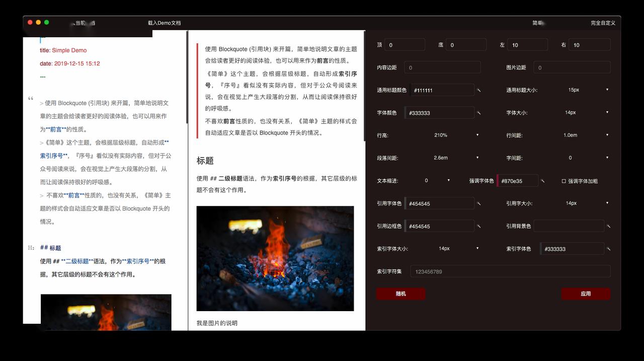Click the red swatch on 强调字体色 field
The height and width of the screenshot is (361, 644).
click(x=498, y=181)
